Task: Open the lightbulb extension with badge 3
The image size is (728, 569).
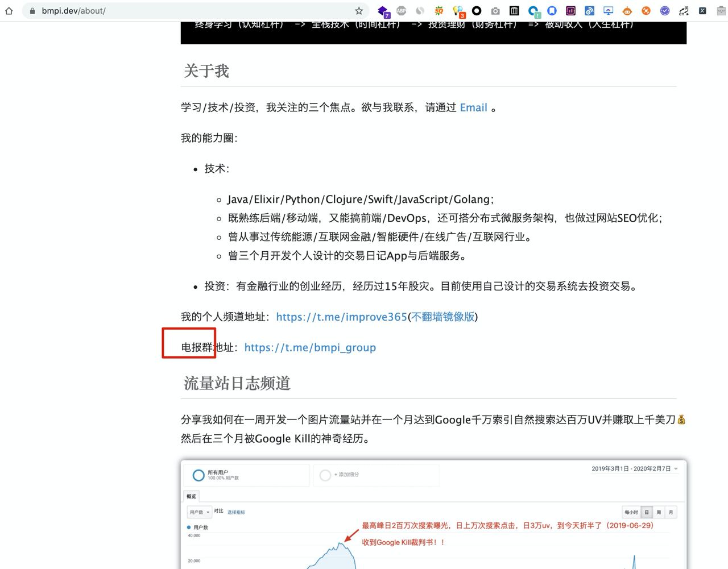Action: click(x=458, y=11)
